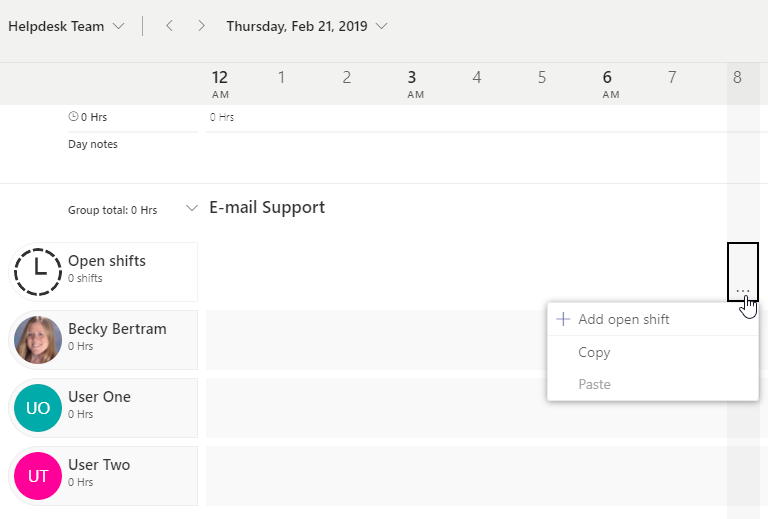Image resolution: width=768 pixels, height=519 pixels.
Task: Click the 6 AM time column header
Action: coord(611,83)
